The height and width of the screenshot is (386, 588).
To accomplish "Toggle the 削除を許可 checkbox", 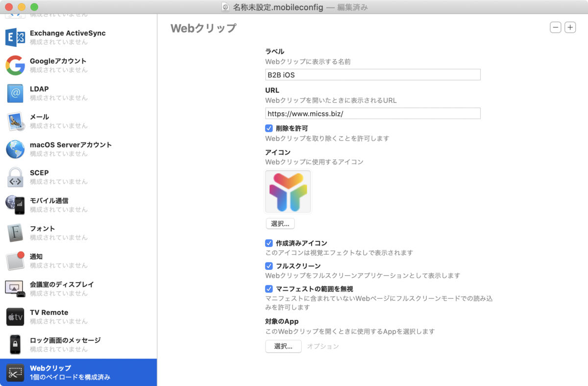I will coord(269,128).
